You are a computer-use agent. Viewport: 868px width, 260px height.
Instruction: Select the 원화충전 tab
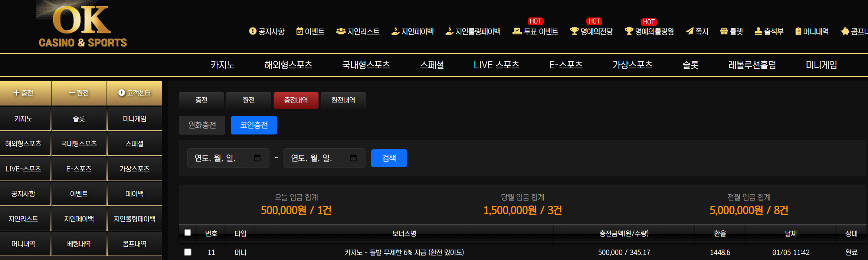(x=202, y=125)
